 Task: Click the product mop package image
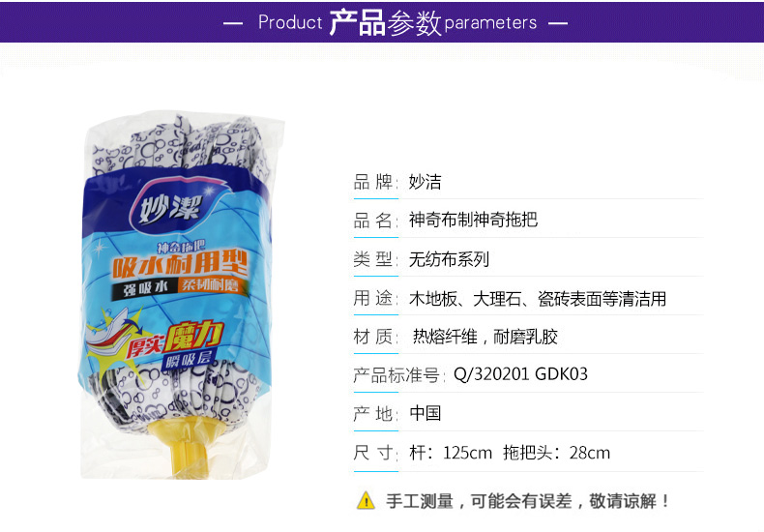(x=178, y=296)
